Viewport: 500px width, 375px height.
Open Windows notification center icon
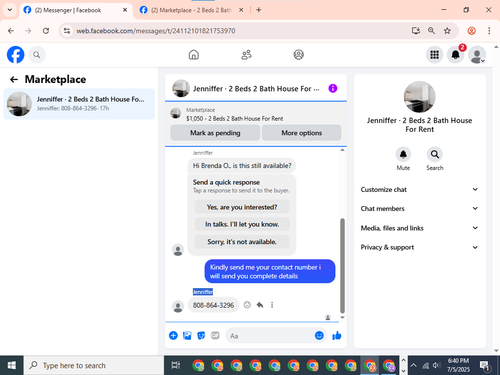tap(485, 365)
